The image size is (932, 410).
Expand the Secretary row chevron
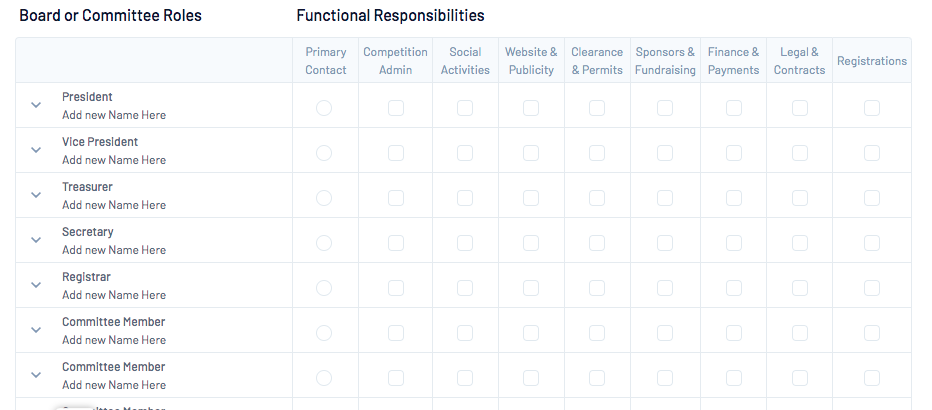[x=36, y=240]
